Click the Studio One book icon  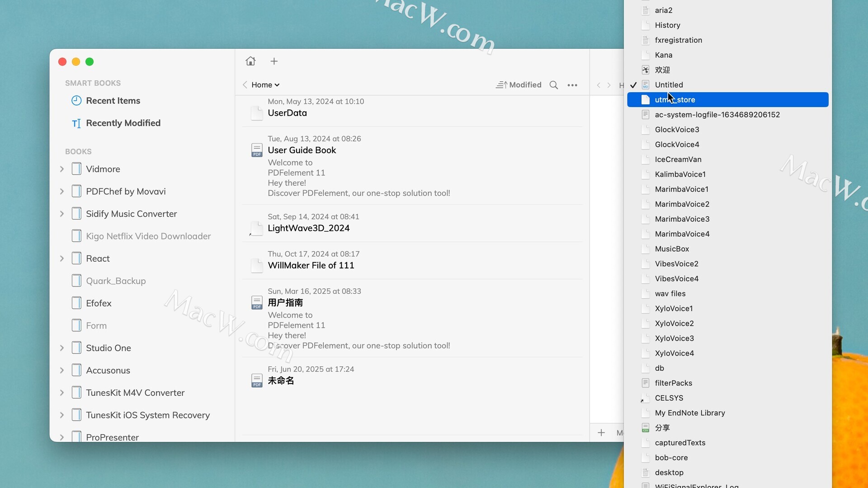pyautogui.click(x=76, y=348)
